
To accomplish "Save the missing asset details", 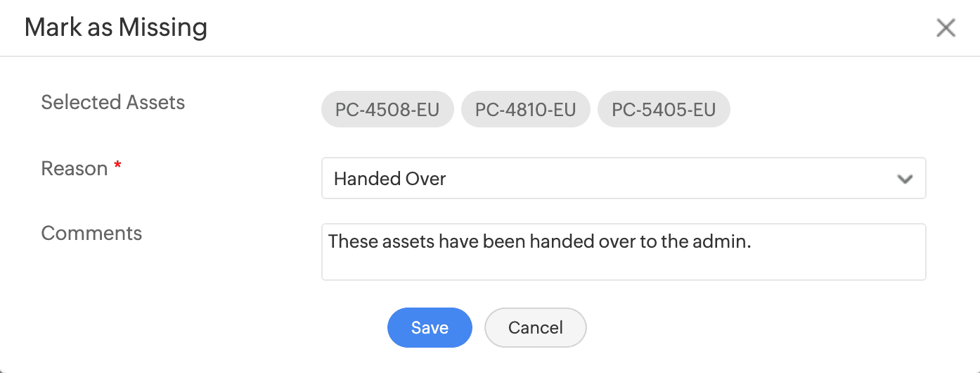I will 430,327.
